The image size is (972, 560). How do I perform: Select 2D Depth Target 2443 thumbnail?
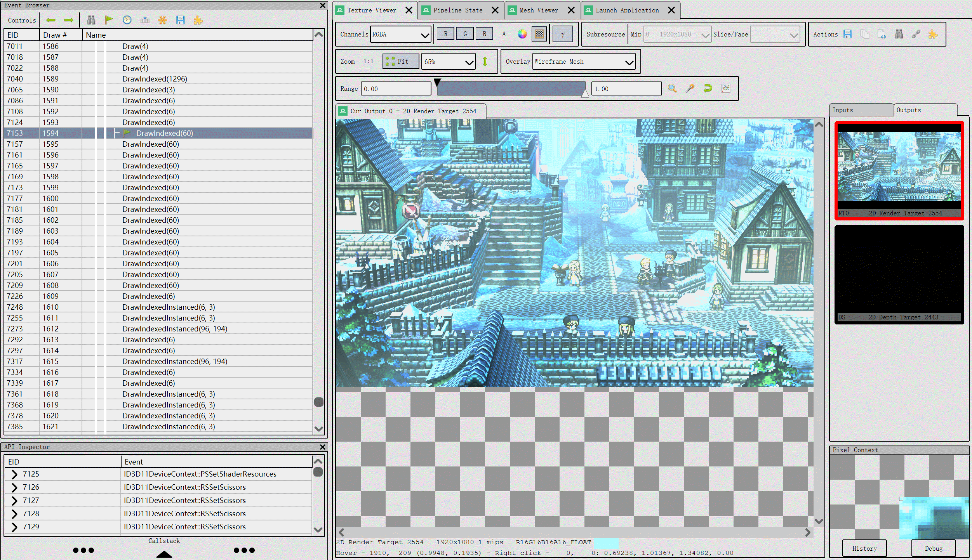[899, 275]
